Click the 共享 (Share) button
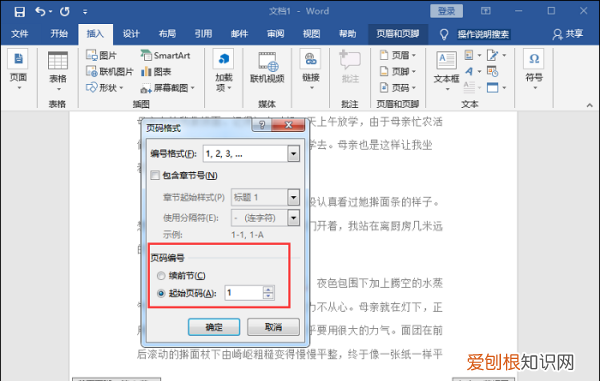Viewport: 600px width, 381px height. (x=568, y=34)
